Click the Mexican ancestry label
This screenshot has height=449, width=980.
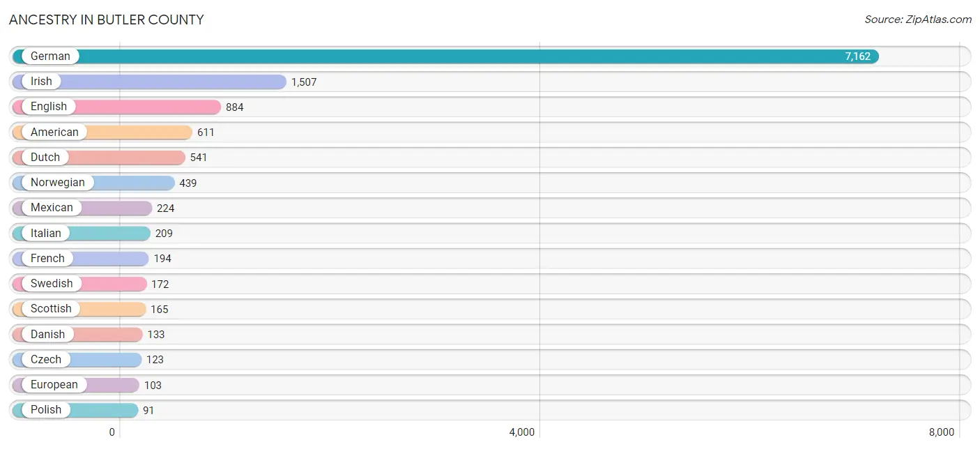coord(52,208)
